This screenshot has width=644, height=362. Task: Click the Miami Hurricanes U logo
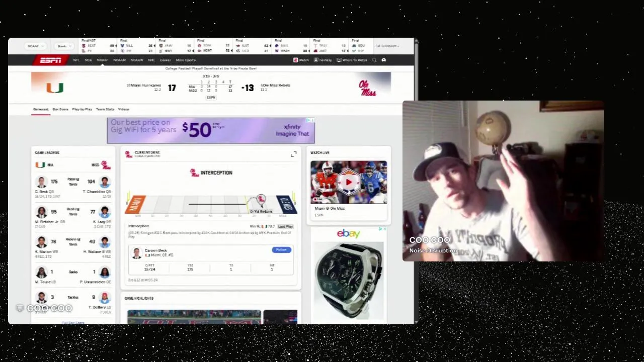point(55,88)
